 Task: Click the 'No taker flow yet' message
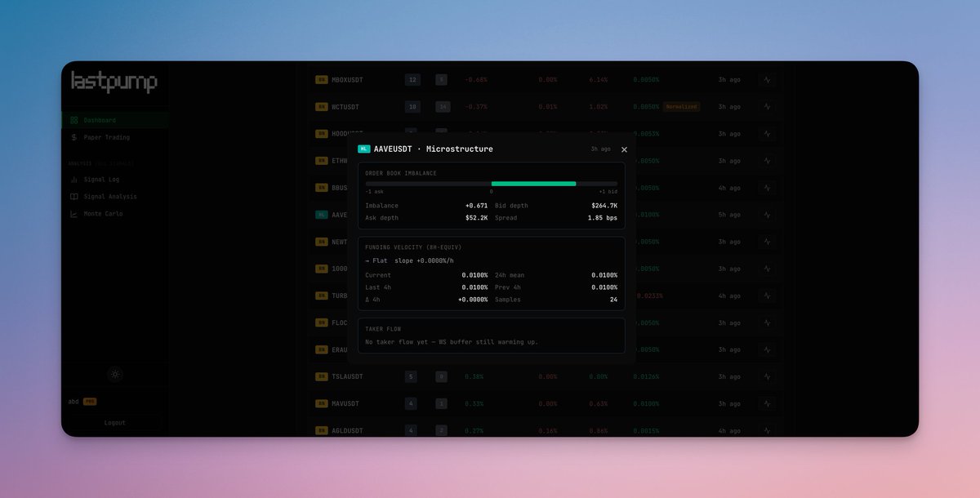tap(452, 342)
